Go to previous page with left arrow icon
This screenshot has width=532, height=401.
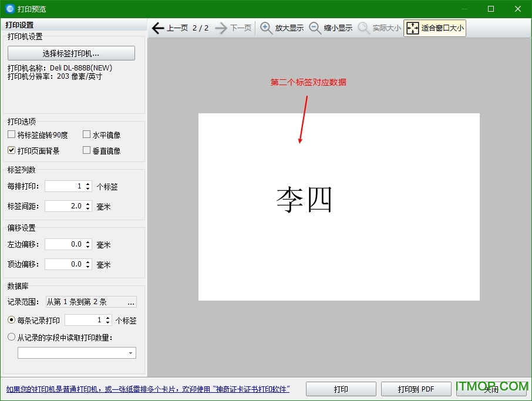158,28
